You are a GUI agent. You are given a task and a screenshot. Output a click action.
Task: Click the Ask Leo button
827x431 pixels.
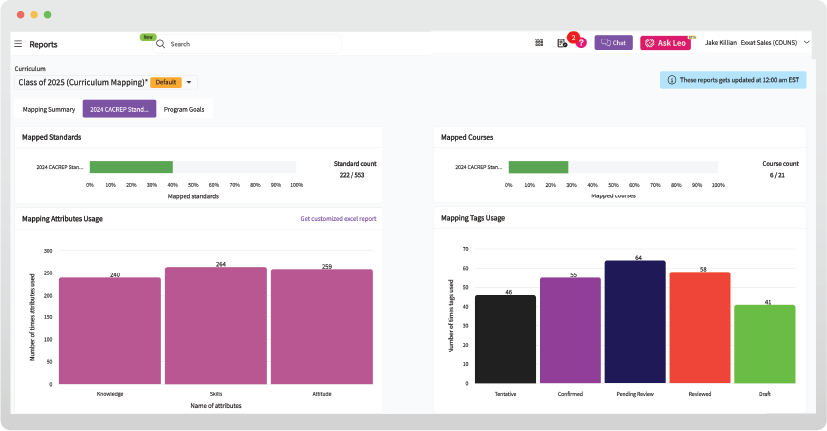pos(666,43)
